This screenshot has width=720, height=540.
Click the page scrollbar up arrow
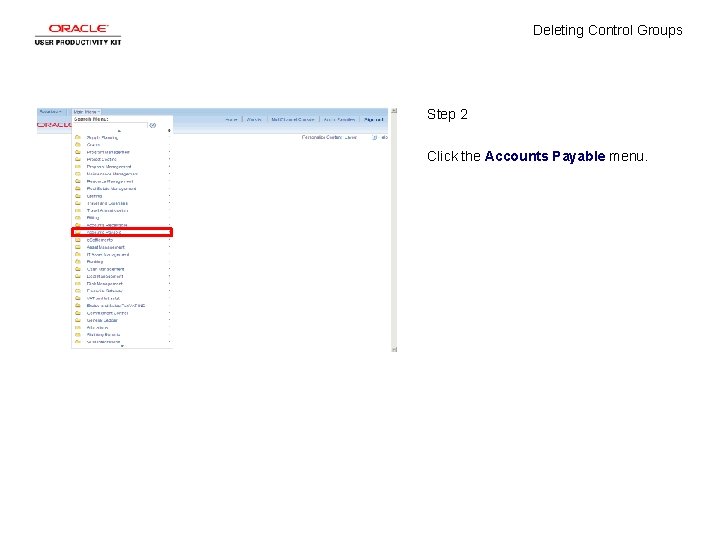[x=394, y=111]
